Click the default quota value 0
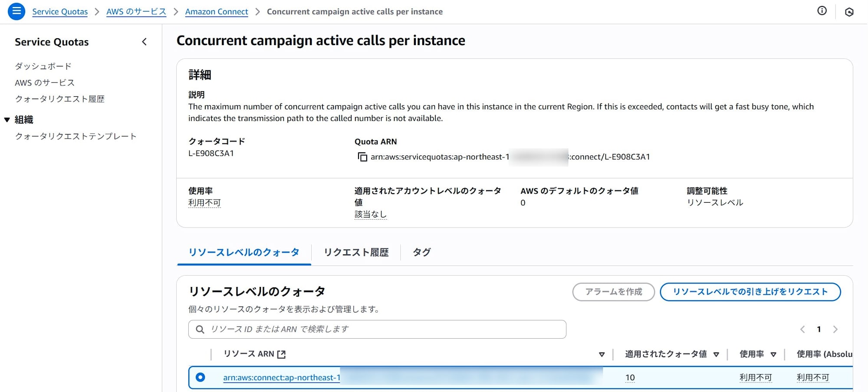Image resolution: width=868 pixels, height=392 pixels. (523, 203)
